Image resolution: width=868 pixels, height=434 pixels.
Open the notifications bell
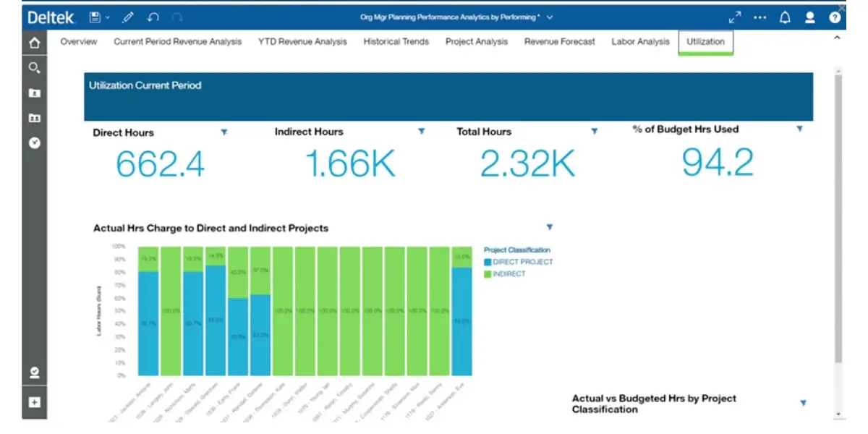(x=785, y=17)
